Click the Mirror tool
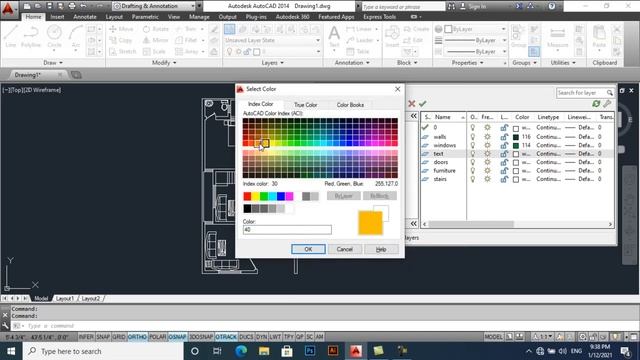Viewport: 640px width, 360px height. click(155, 40)
